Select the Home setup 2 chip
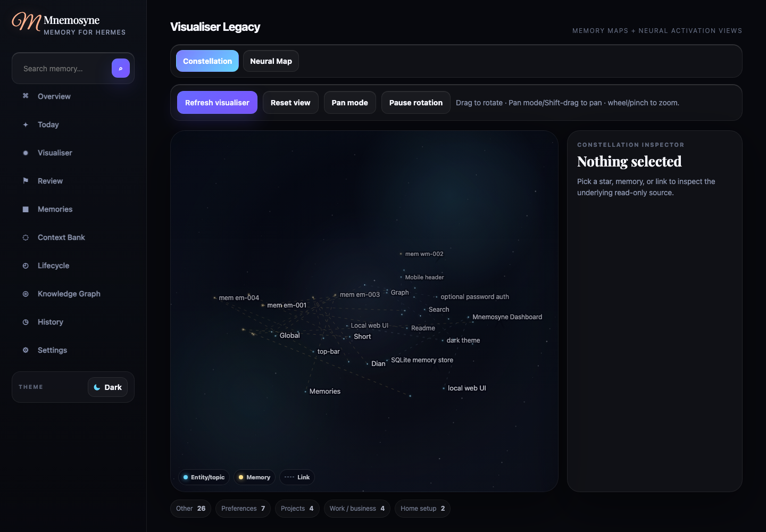Viewport: 766px width, 532px height. coord(422,509)
